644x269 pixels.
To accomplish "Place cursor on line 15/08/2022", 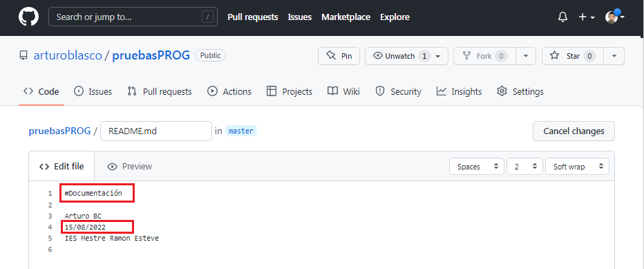I will 85,227.
